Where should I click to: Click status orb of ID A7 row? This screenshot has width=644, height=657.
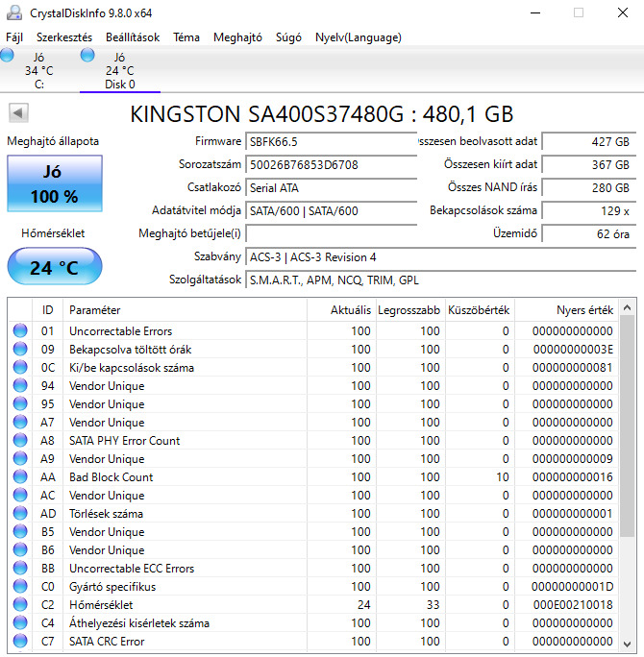coord(20,422)
